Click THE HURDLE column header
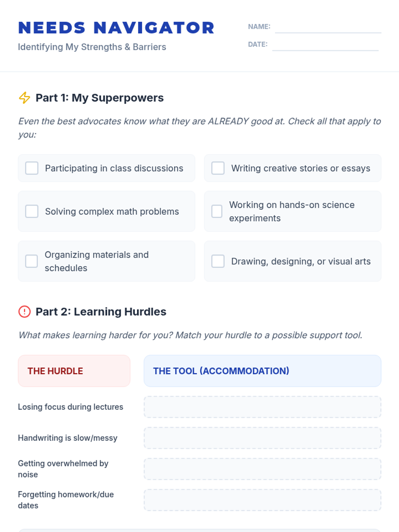Image resolution: width=399 pixels, height=532 pixels. click(x=74, y=371)
